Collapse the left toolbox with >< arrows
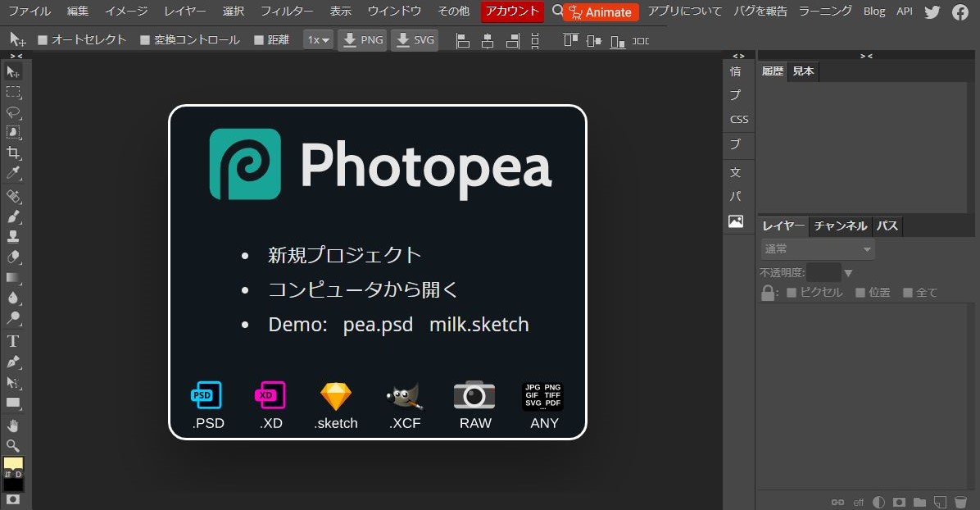 click(x=16, y=57)
